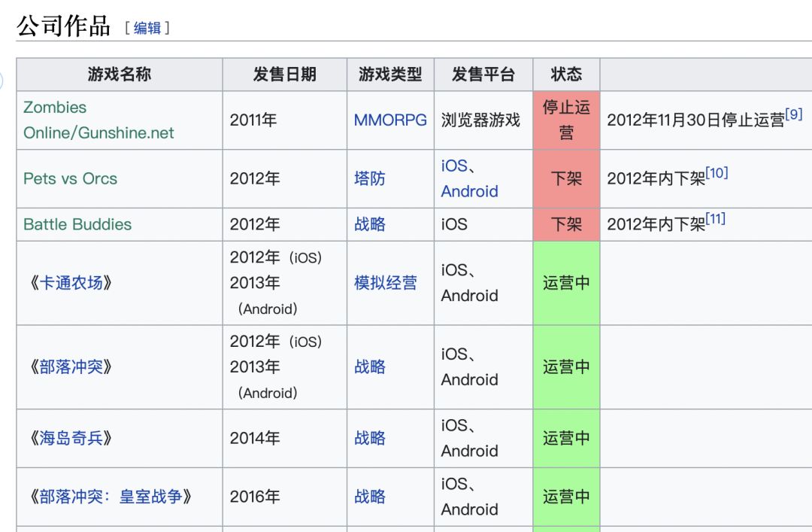Open the 部落冲突：皇室战争 link
The height and width of the screenshot is (532, 812).
coord(111,497)
